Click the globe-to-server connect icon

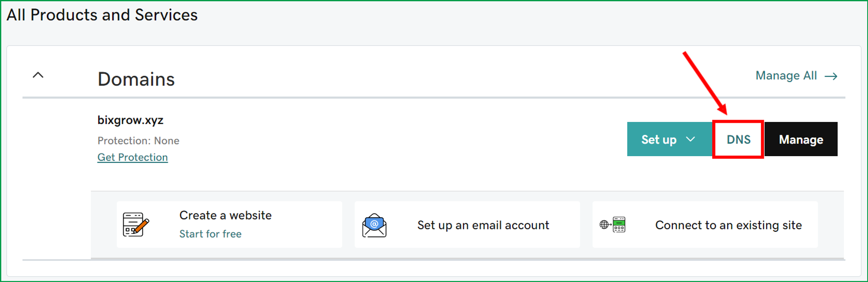coord(612,225)
